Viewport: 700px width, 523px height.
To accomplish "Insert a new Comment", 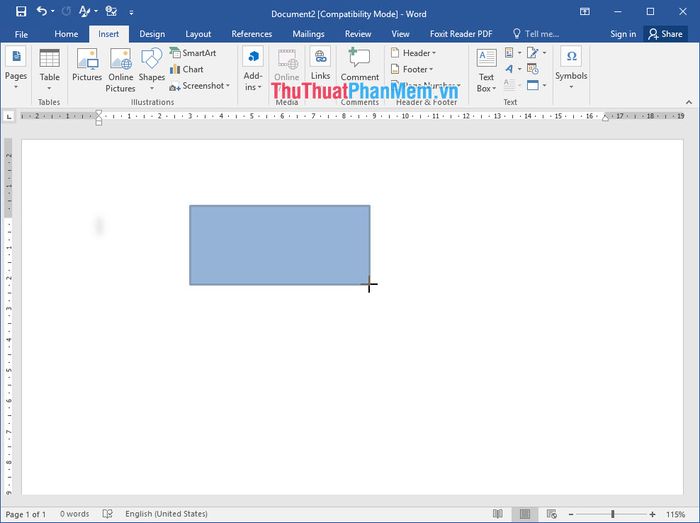I will (x=359, y=65).
